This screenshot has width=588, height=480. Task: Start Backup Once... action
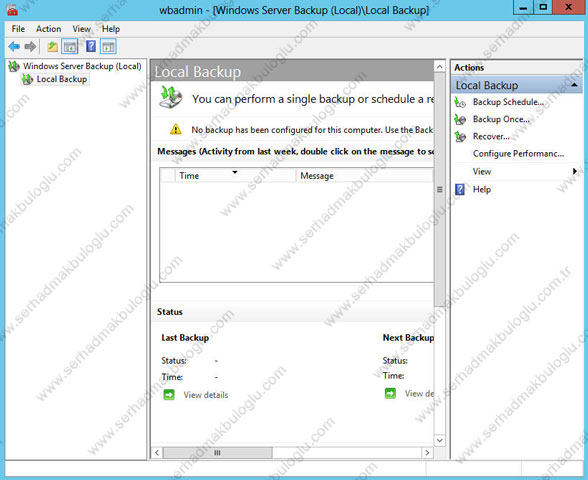[x=501, y=119]
